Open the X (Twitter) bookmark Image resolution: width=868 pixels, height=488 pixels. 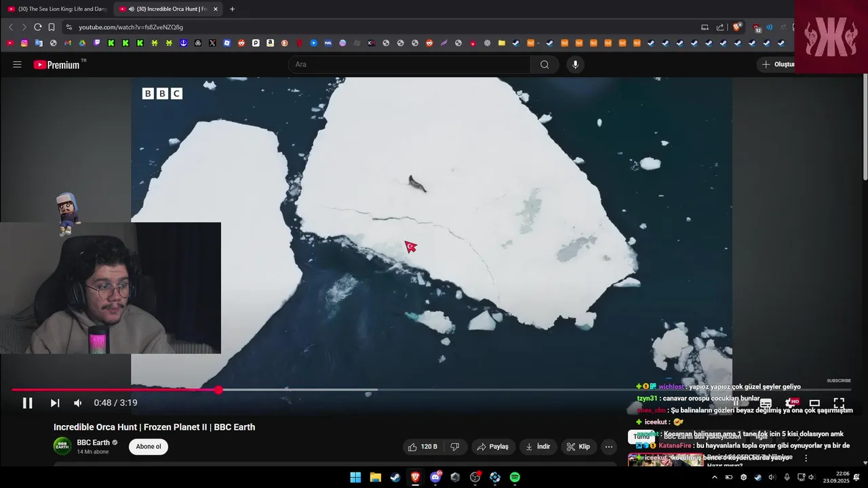(212, 43)
